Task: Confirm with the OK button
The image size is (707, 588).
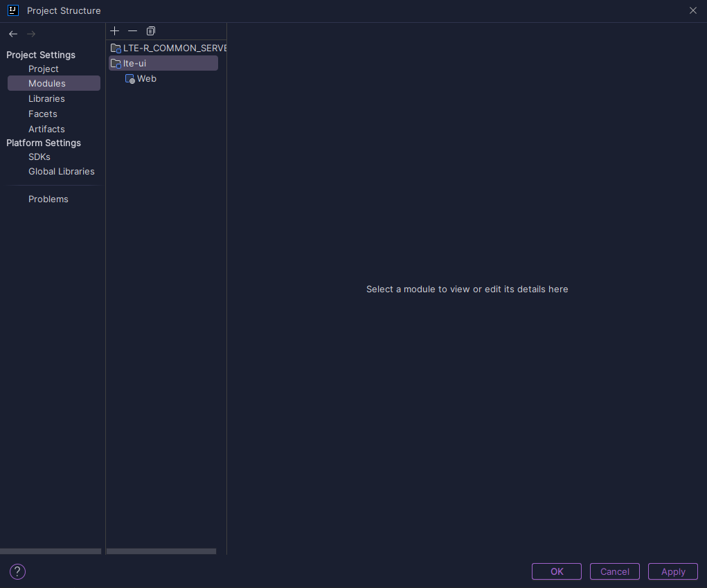Action: pyautogui.click(x=557, y=571)
